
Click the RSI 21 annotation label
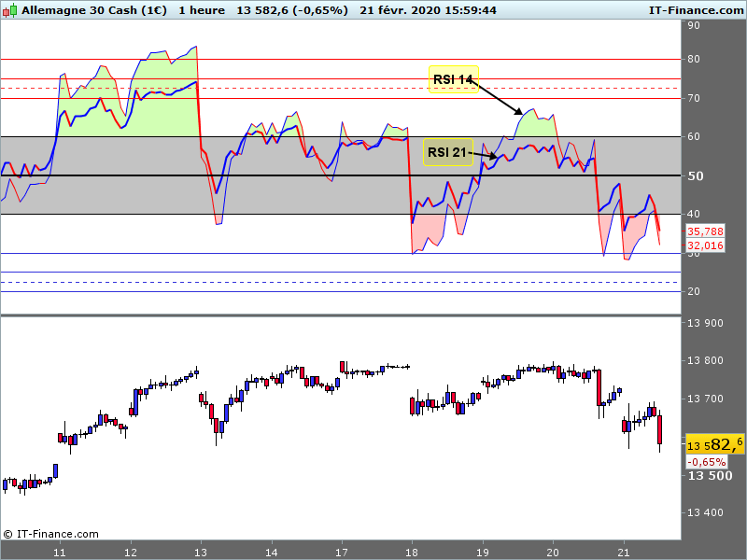tap(448, 152)
